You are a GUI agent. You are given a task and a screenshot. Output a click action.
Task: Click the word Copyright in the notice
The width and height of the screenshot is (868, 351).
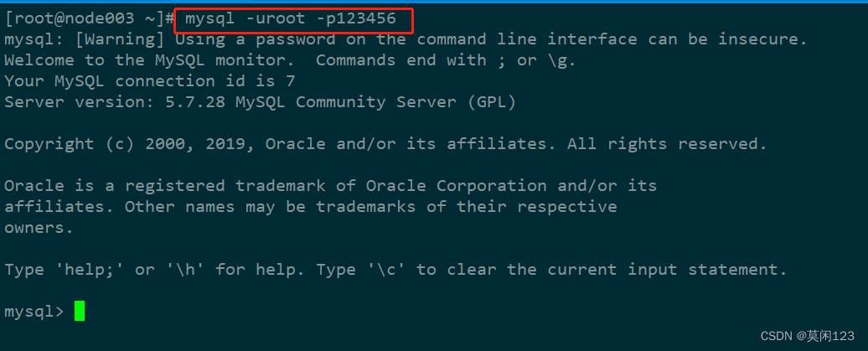tap(49, 144)
